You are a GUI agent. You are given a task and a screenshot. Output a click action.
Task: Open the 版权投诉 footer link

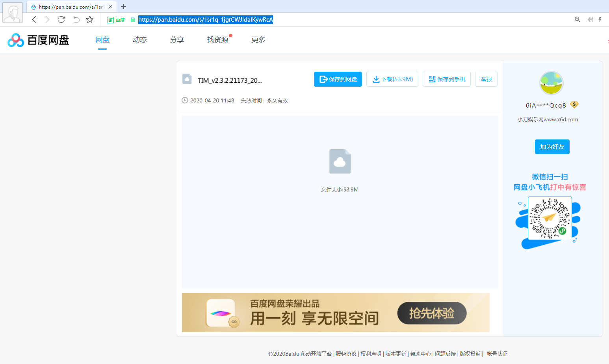coord(470,354)
